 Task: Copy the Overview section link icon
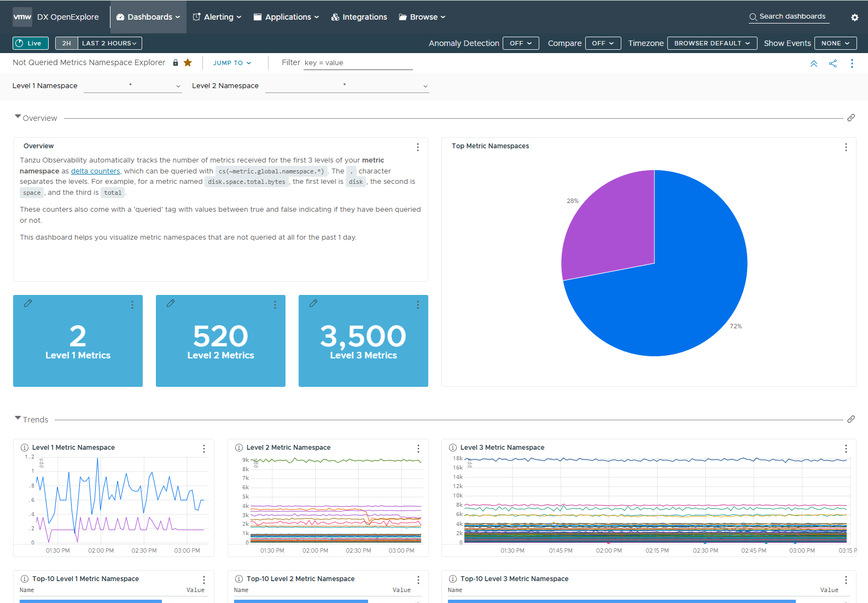(850, 118)
